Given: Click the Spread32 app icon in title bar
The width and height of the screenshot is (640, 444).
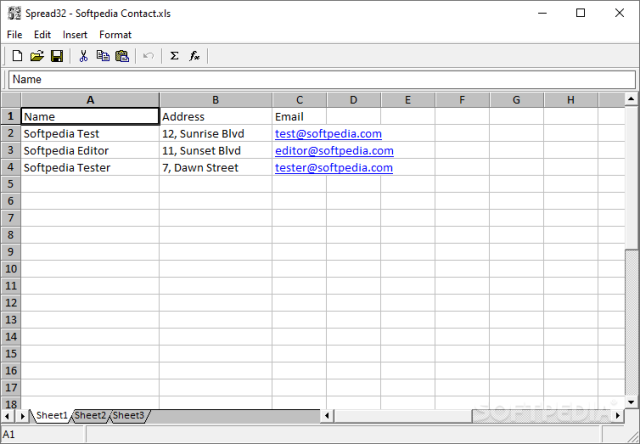Looking at the screenshot, I should coord(14,13).
